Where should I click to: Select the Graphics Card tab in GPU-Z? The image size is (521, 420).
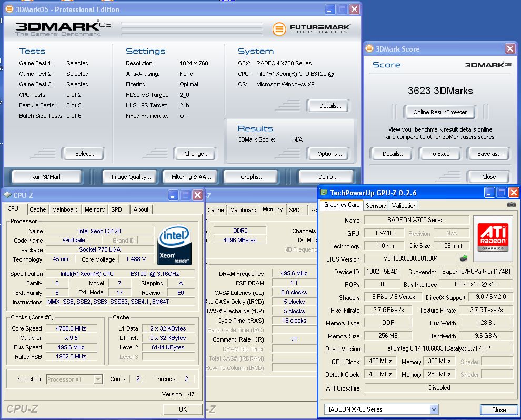pyautogui.click(x=342, y=205)
